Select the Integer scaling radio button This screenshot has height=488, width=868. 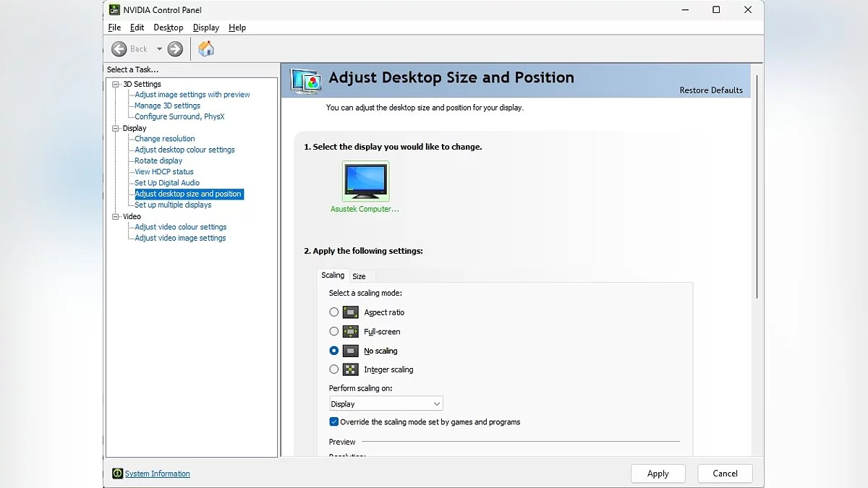(333, 369)
